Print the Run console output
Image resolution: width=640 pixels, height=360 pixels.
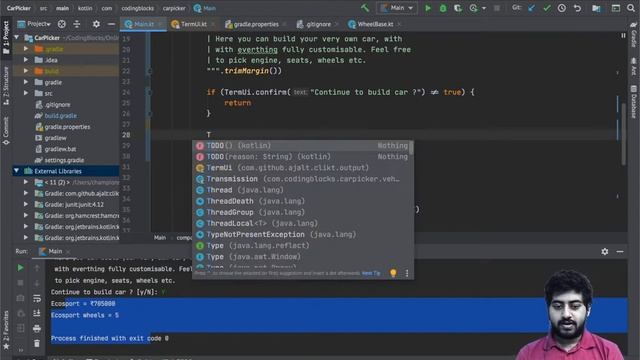tap(37, 328)
